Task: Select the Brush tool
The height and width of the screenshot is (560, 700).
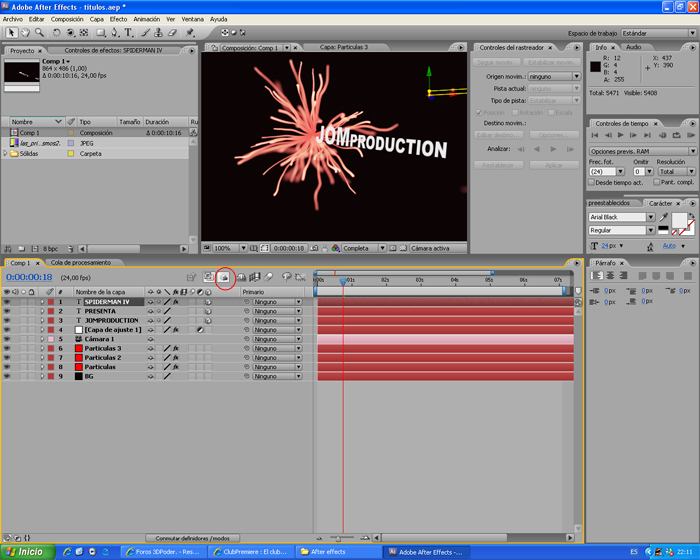Action: (146, 33)
